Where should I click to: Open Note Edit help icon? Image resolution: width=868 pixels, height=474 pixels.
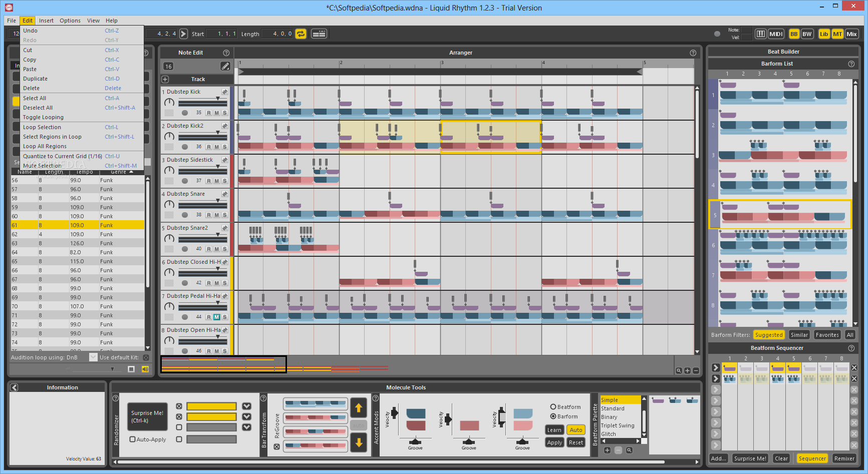click(226, 53)
